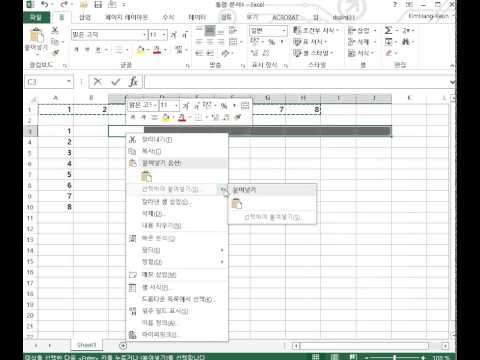
Task: Click the Add new sheet plus icon
Action: 123,346
